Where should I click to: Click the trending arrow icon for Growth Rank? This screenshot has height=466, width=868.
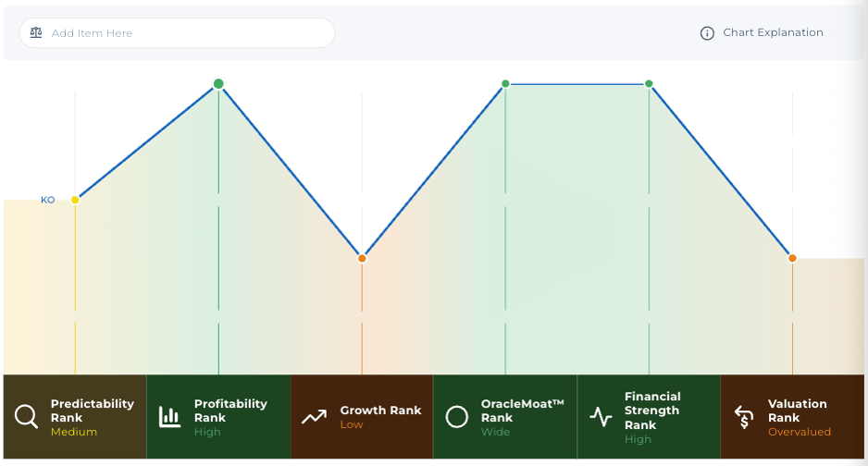click(314, 417)
